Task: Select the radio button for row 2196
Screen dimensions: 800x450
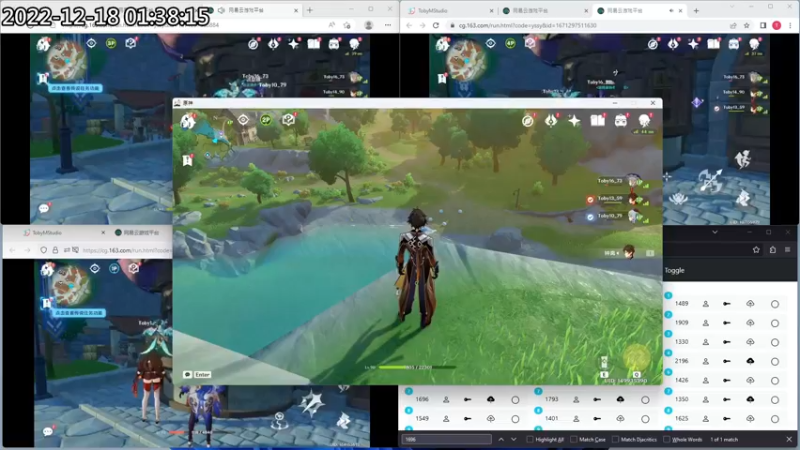Action: (775, 361)
